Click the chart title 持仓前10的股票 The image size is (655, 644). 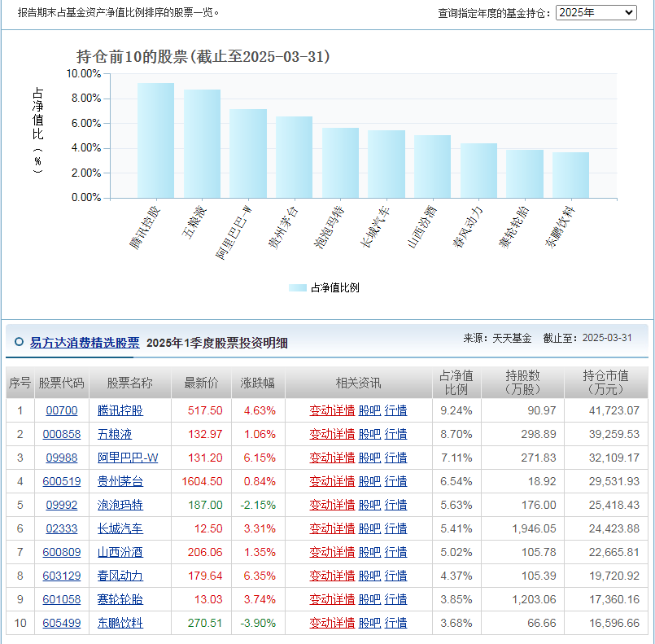tap(203, 56)
